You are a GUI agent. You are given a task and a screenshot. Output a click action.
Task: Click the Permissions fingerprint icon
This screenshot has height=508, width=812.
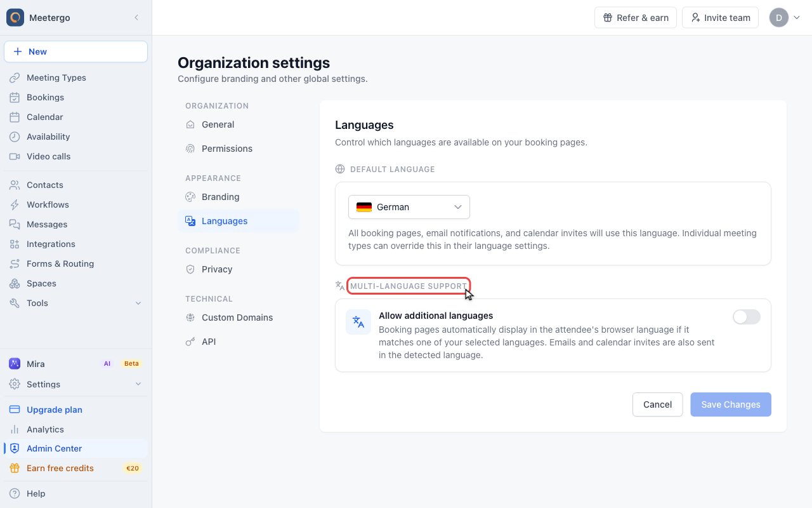pos(190,149)
